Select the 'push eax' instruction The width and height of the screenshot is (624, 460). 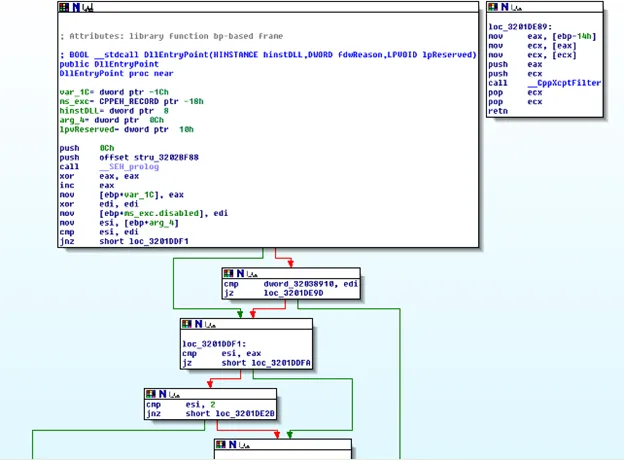(515, 64)
